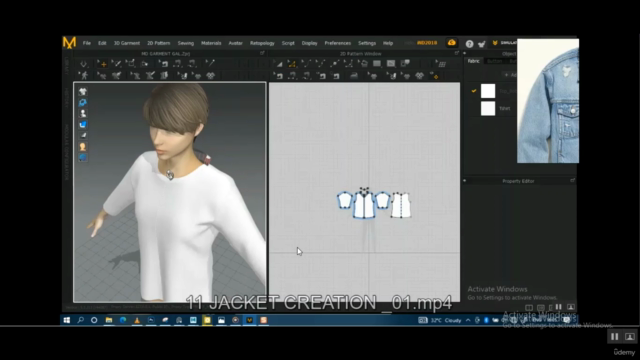The height and width of the screenshot is (360, 640).
Task: Choose the box pin tool in 3D toolbar
Action: pos(130,64)
